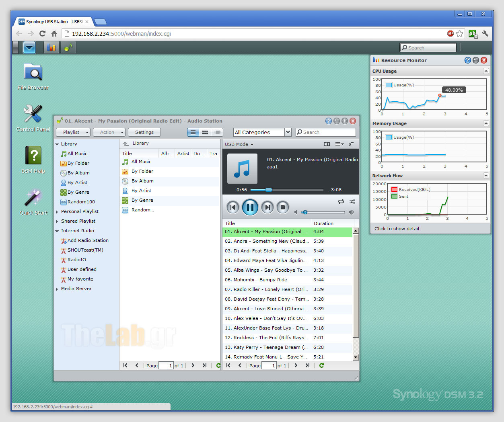The height and width of the screenshot is (422, 504).
Task: Open the All Categories dropdown
Action: pyautogui.click(x=262, y=132)
